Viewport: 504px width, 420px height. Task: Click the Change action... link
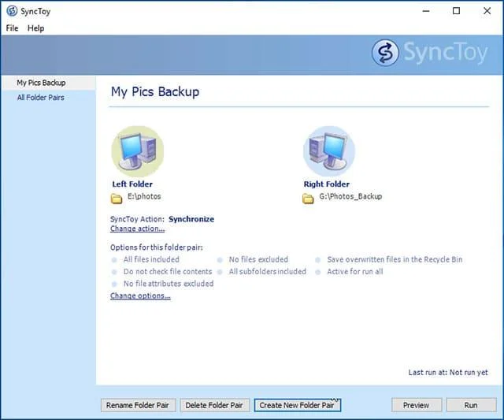point(137,229)
